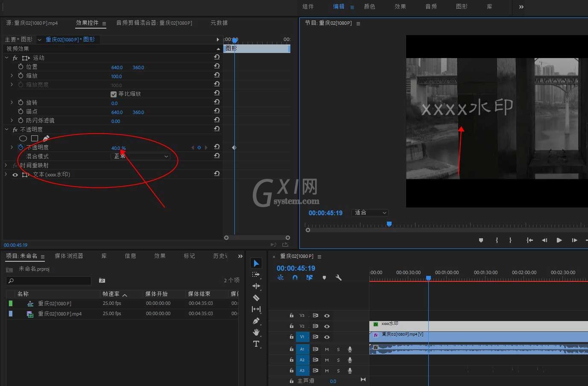Add or remove opacity keyframe
588x386 pixels.
(x=199, y=147)
